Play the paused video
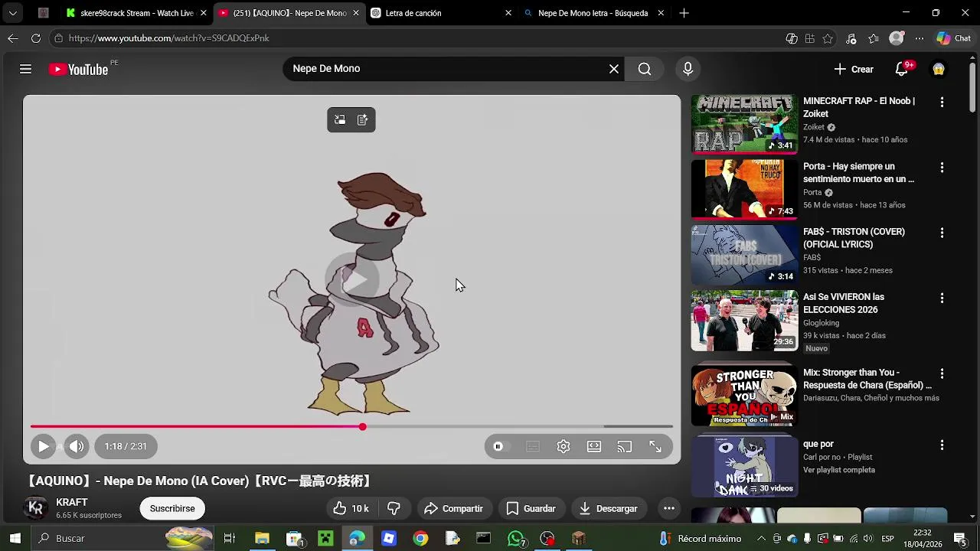The image size is (980, 551). (43, 446)
